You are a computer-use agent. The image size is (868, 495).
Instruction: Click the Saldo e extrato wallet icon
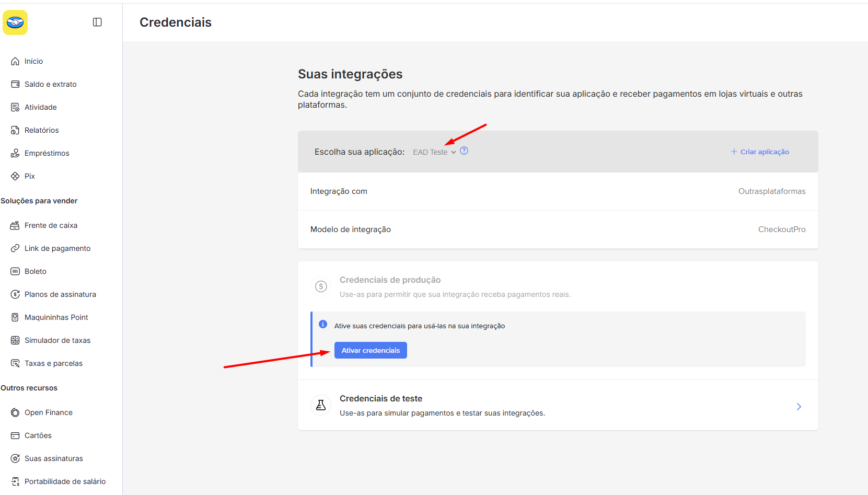(15, 84)
